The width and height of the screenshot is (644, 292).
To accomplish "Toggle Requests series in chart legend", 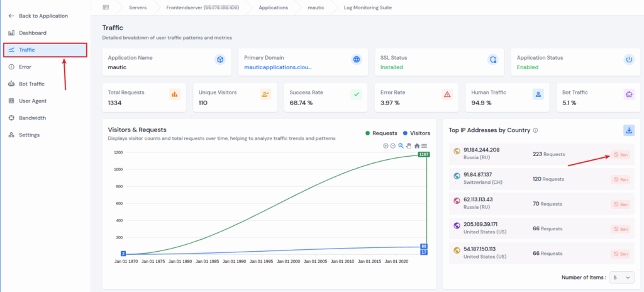I will tap(382, 133).
